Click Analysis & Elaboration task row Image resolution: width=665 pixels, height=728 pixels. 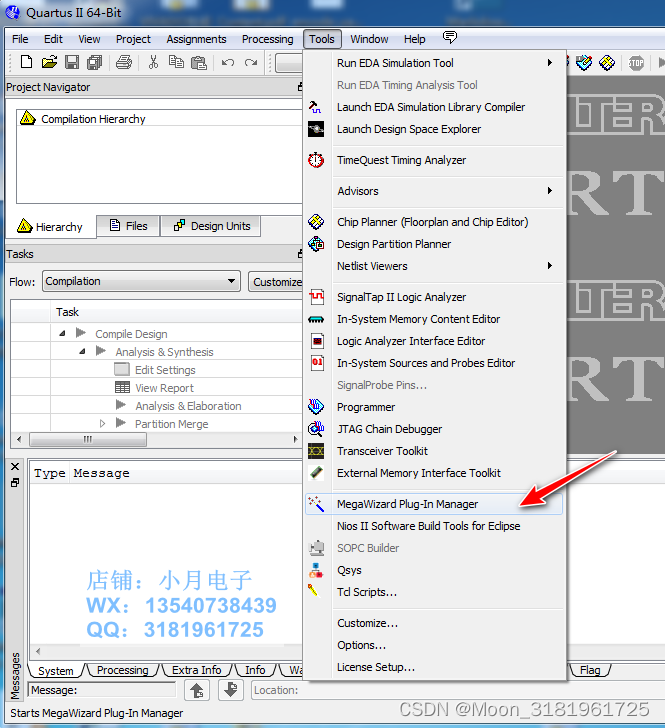188,406
